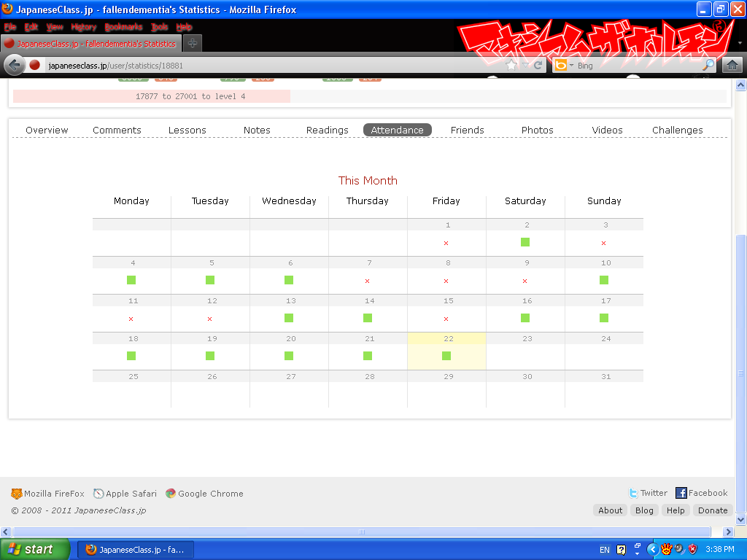This screenshot has height=560, width=747.
Task: Click the Twitter bird icon
Action: [634, 493]
